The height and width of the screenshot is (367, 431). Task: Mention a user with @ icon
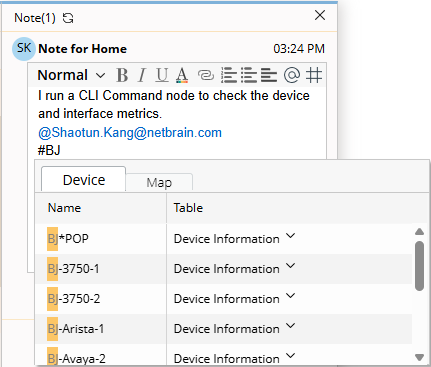click(292, 75)
